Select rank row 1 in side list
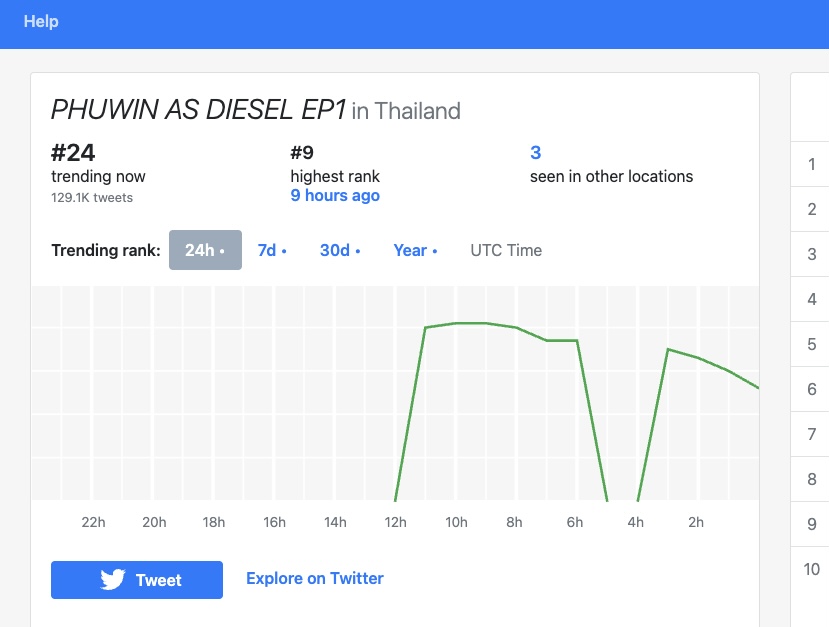Screen dimensions: 829x627 (x=812, y=164)
